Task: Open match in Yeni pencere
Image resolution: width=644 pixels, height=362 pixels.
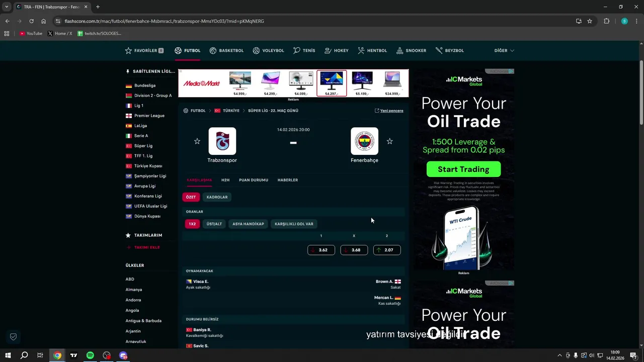Action: (x=389, y=111)
